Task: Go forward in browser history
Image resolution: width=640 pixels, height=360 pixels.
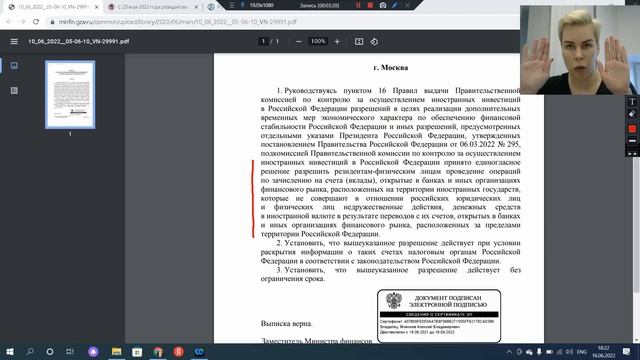Action: click(22, 22)
